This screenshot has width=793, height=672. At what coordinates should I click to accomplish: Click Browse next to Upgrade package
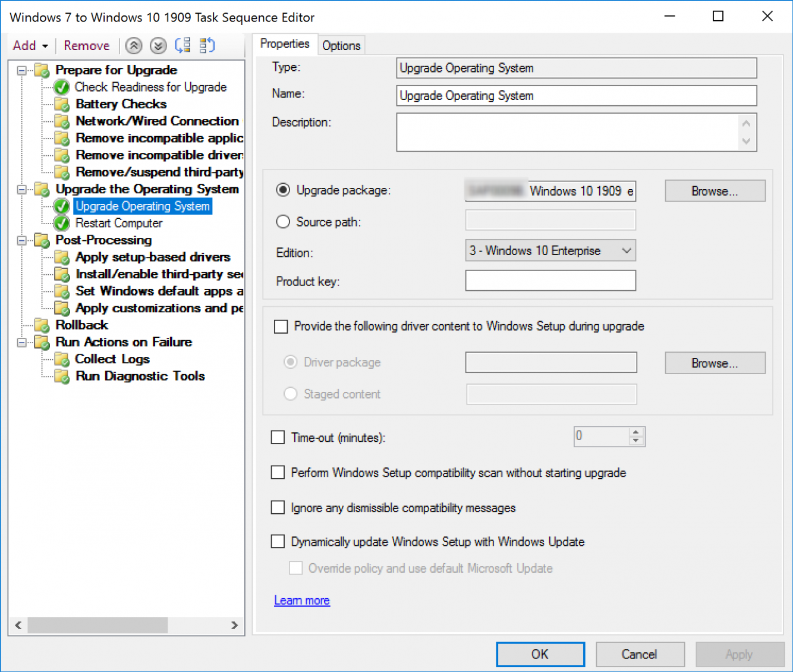pyautogui.click(x=715, y=190)
